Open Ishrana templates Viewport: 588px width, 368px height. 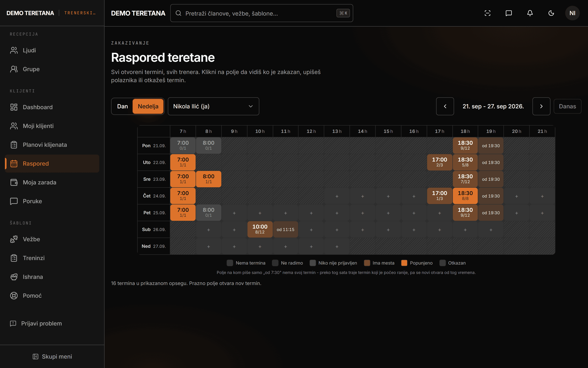coord(52,277)
